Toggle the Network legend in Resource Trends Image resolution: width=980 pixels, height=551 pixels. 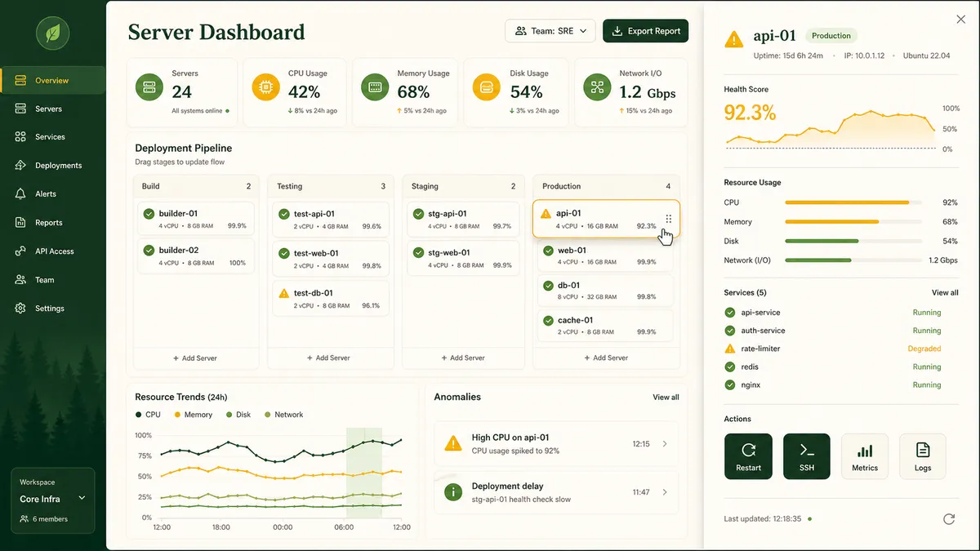[x=283, y=415]
